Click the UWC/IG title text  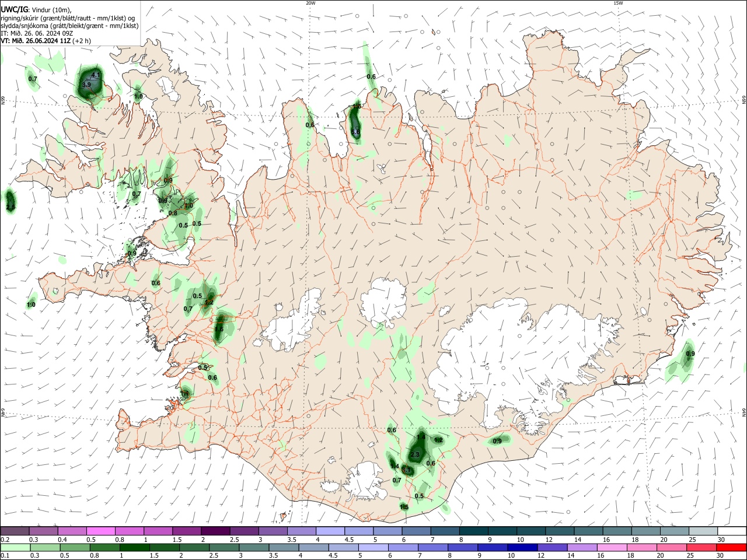click(14, 9)
